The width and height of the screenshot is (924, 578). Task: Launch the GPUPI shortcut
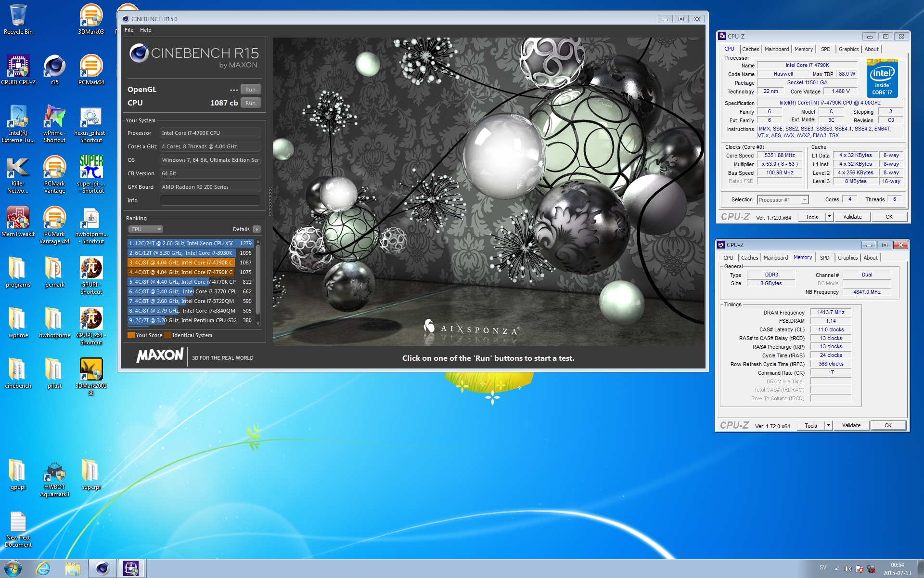click(x=91, y=276)
